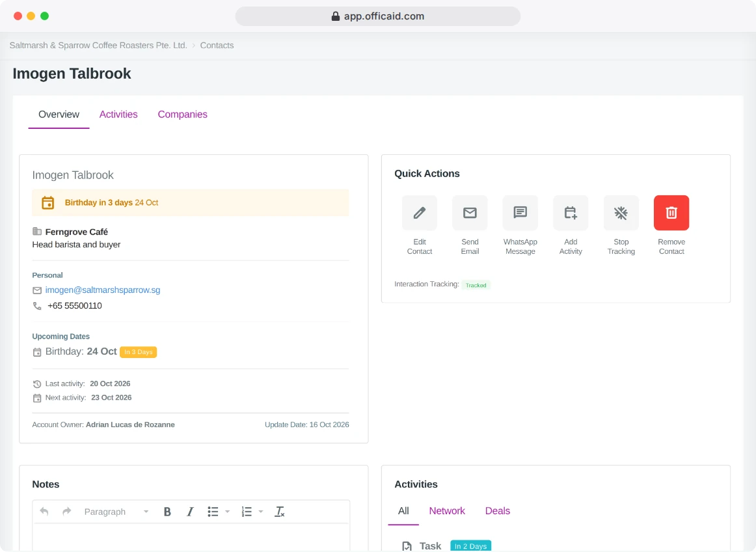Switch to the Overview tab
The height and width of the screenshot is (552, 756).
point(59,115)
